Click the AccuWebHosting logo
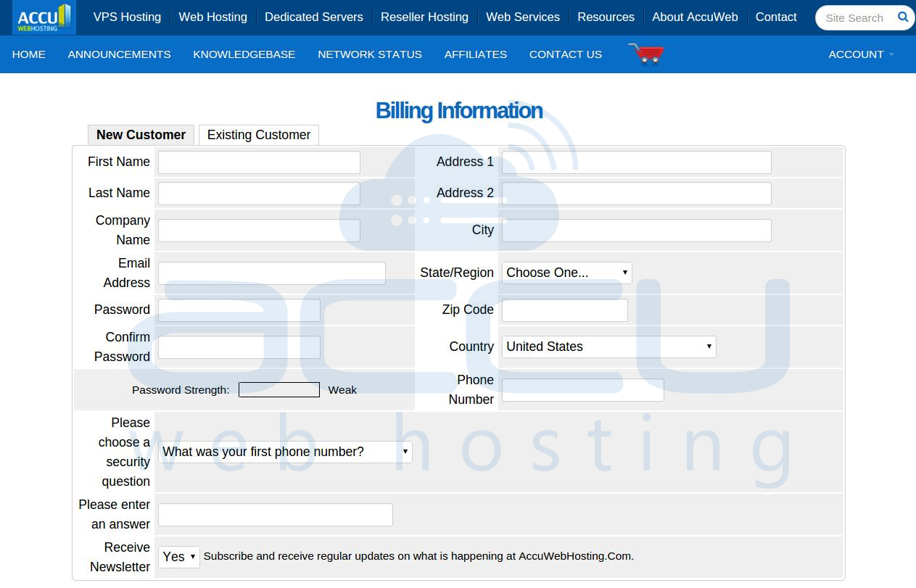The height and width of the screenshot is (588, 916). 44,17
